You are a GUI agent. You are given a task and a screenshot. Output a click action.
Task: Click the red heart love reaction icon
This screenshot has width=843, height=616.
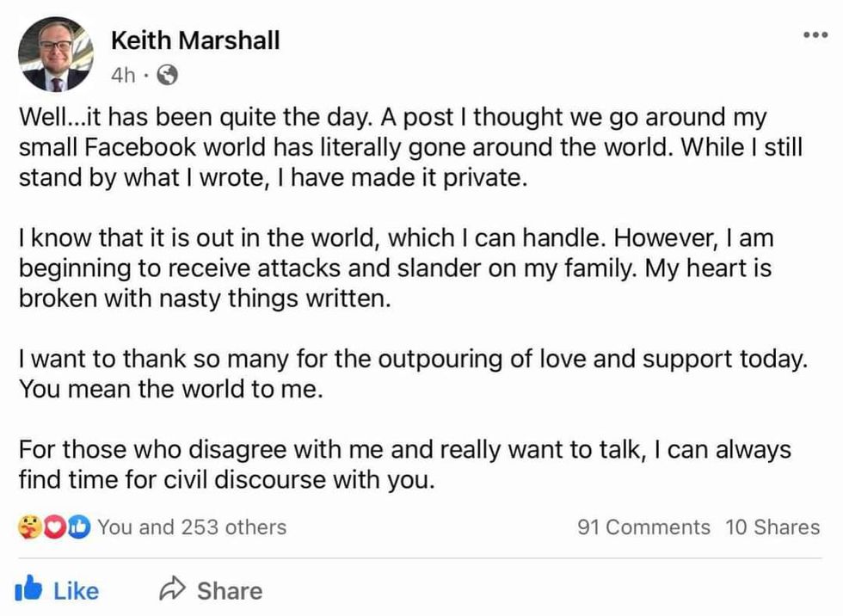click(x=53, y=527)
